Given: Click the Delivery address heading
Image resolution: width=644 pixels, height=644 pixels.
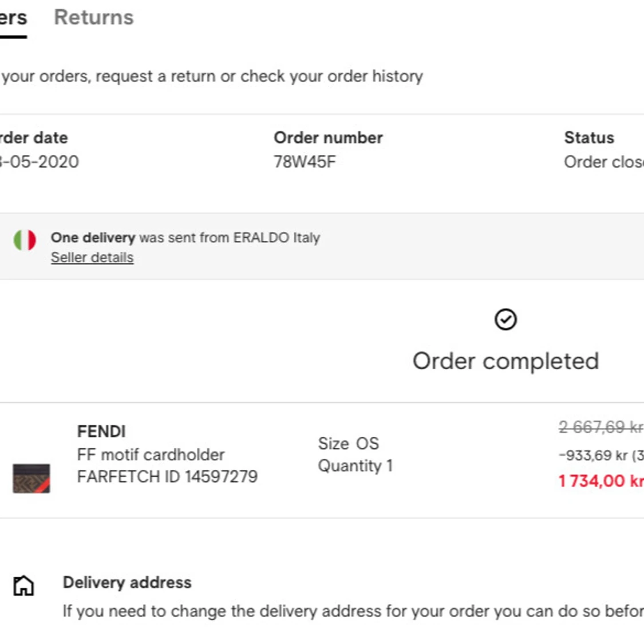Looking at the screenshot, I should (x=127, y=583).
